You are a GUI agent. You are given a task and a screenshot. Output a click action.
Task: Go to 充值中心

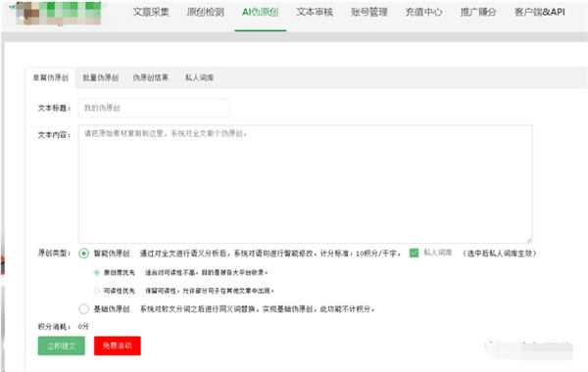click(x=423, y=12)
